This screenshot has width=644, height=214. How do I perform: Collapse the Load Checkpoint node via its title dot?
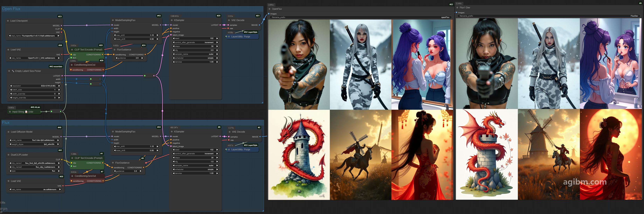click(8, 21)
